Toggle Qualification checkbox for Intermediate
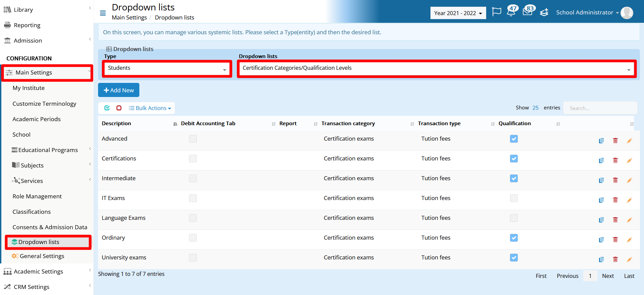 514,178
